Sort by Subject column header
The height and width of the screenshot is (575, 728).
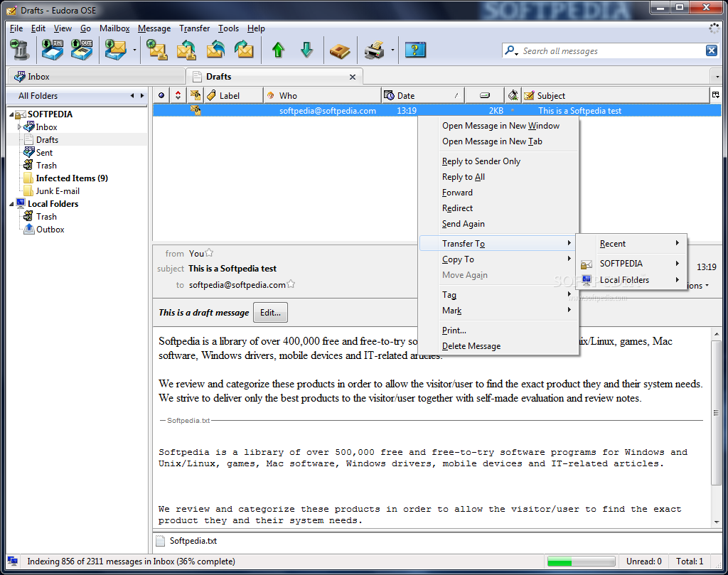(615, 95)
